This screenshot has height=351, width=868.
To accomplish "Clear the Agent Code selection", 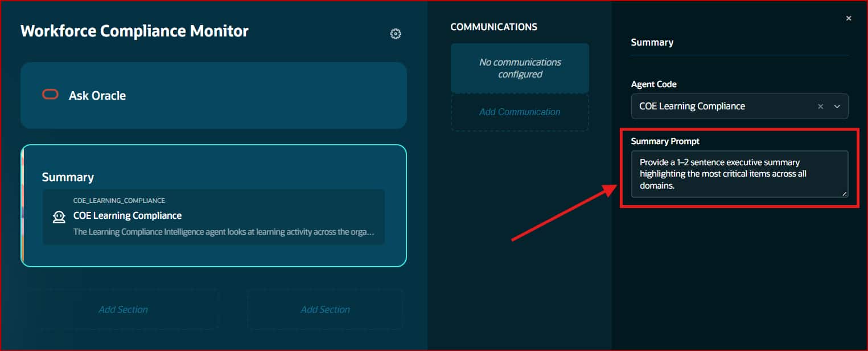I will 820,107.
